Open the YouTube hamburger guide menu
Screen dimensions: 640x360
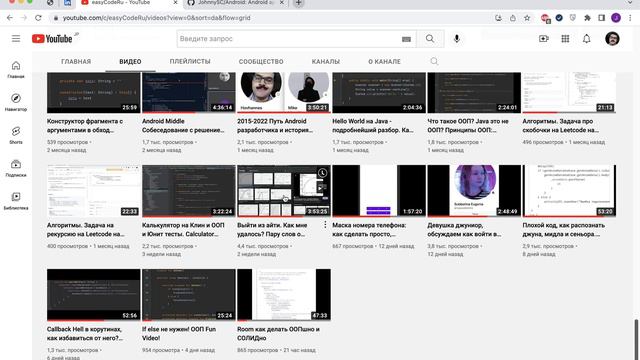coord(16,39)
